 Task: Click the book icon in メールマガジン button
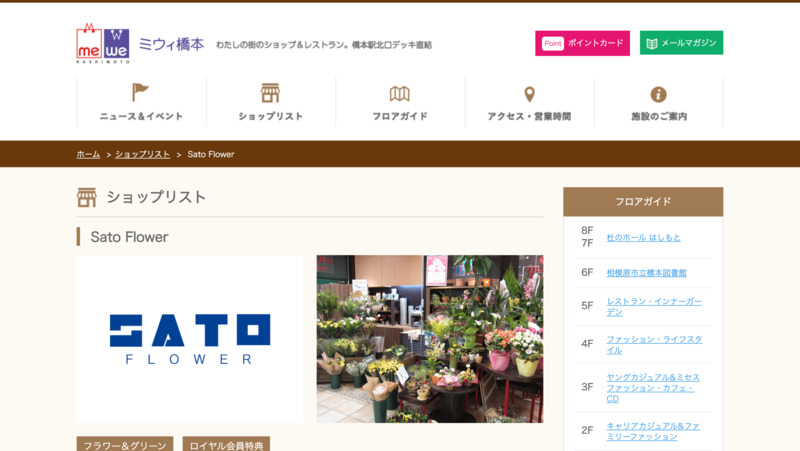click(652, 43)
